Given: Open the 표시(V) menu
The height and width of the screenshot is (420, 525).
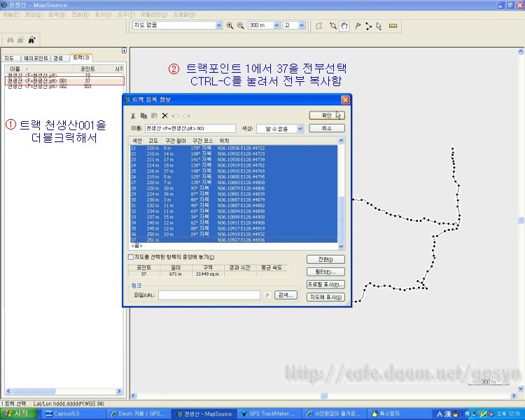Looking at the screenshot, I should (x=103, y=15).
